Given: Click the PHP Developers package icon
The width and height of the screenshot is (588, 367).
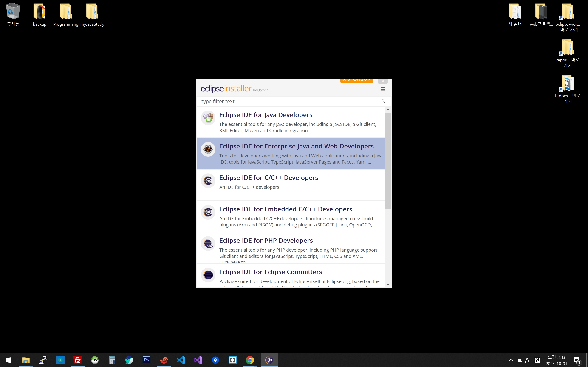Looking at the screenshot, I should (208, 243).
